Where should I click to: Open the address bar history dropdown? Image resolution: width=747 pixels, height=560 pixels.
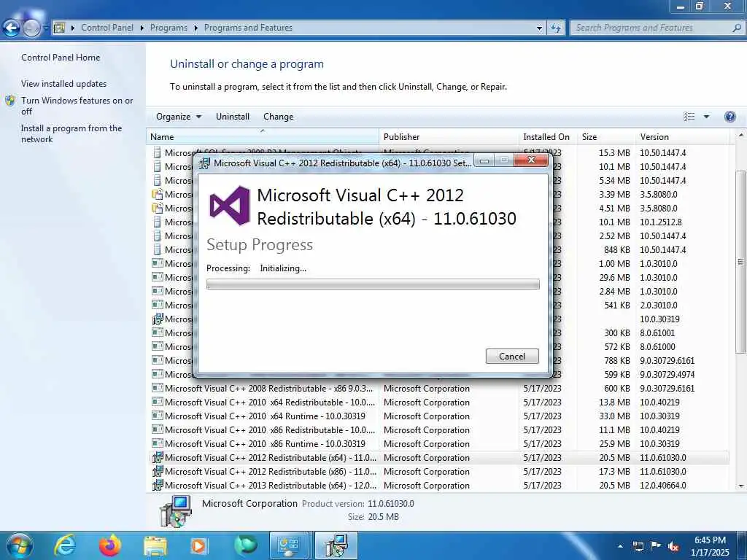coord(539,28)
